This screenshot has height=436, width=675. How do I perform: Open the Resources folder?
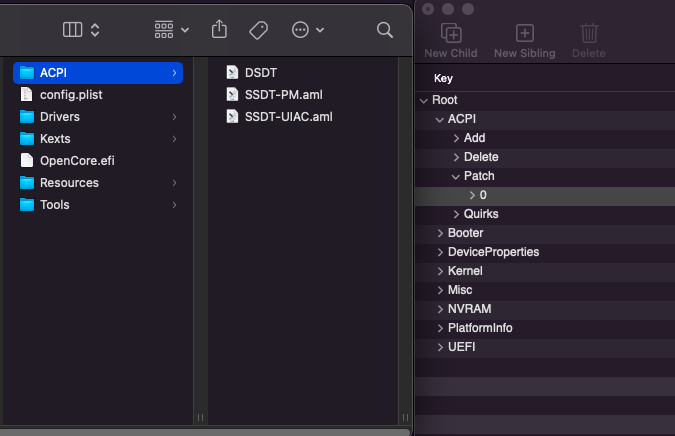click(98, 182)
